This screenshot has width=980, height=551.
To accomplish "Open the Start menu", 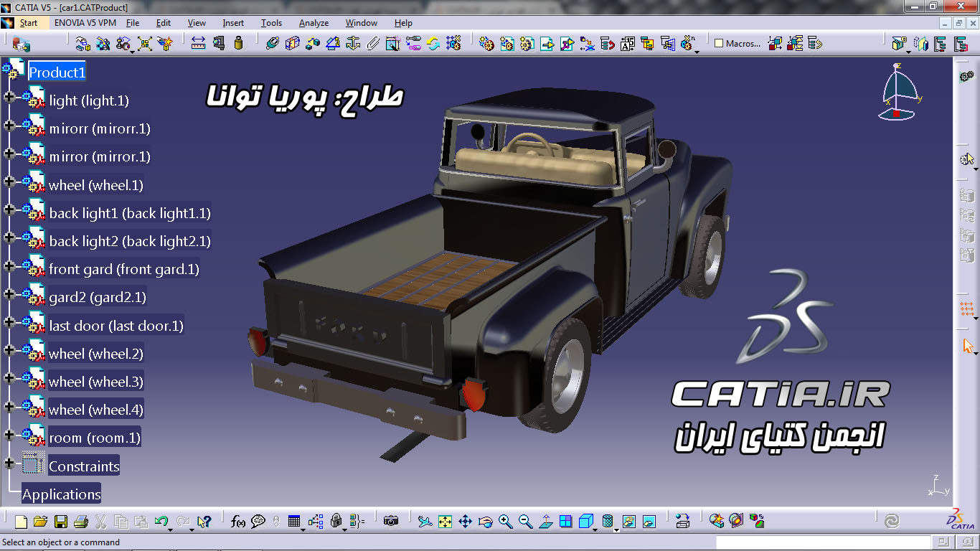I will pyautogui.click(x=28, y=23).
